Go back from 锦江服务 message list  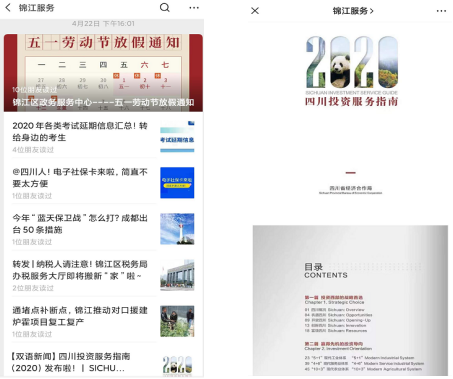(8, 7)
